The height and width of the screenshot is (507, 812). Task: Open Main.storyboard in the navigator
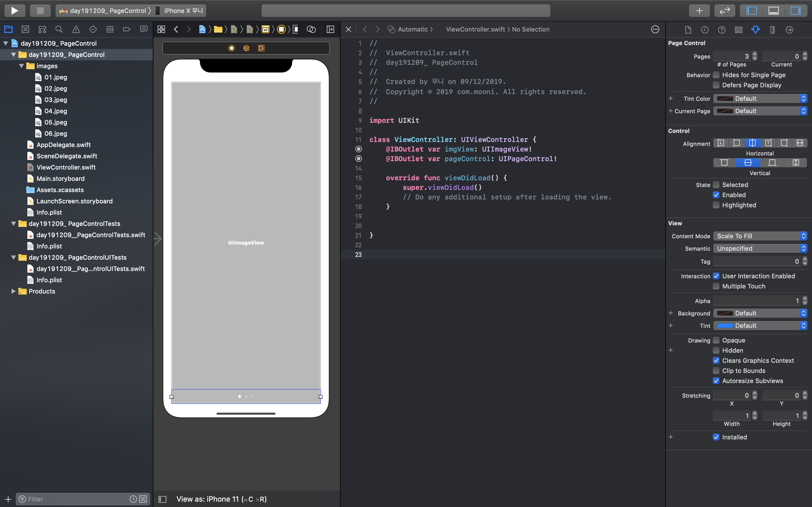60,178
